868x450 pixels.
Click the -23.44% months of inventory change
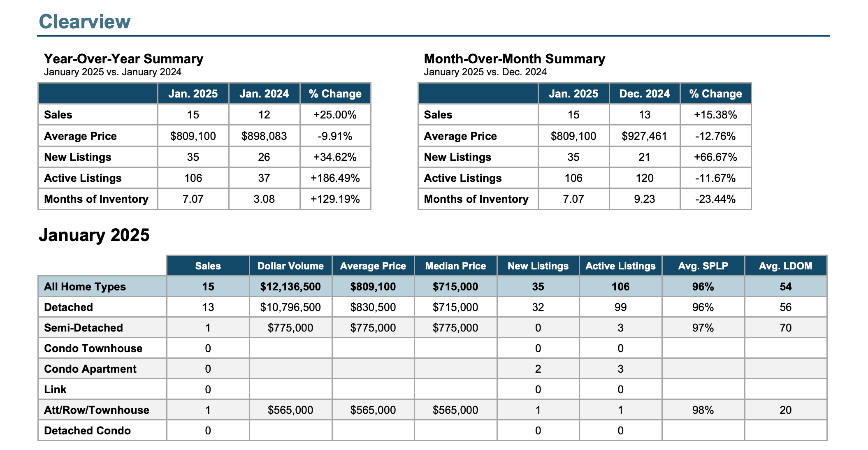pyautogui.click(x=715, y=199)
